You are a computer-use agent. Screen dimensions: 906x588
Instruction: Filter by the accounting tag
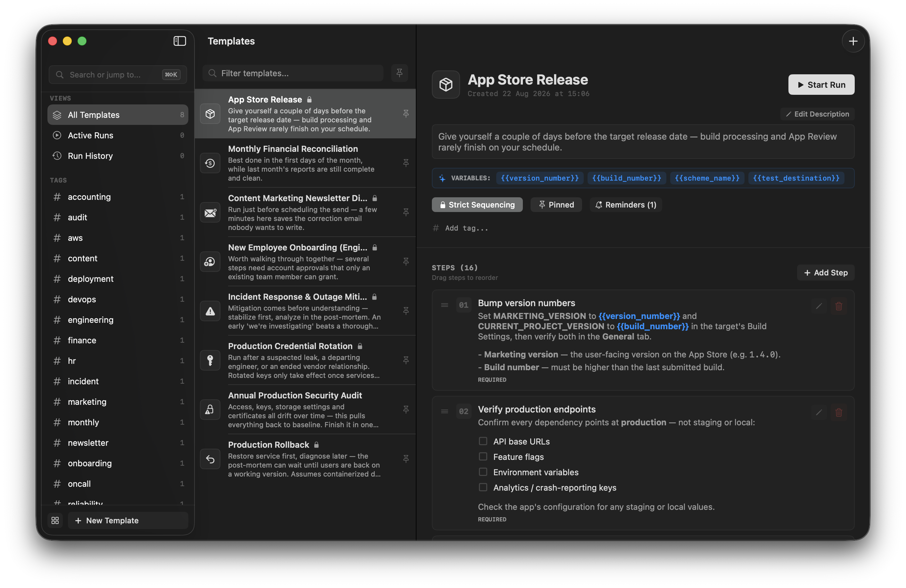[118, 197]
